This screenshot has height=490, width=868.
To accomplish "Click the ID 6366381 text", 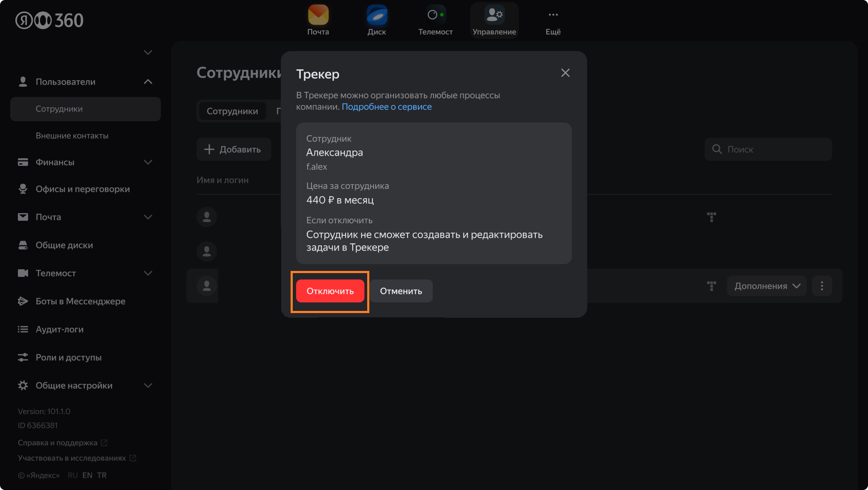I will click(38, 425).
